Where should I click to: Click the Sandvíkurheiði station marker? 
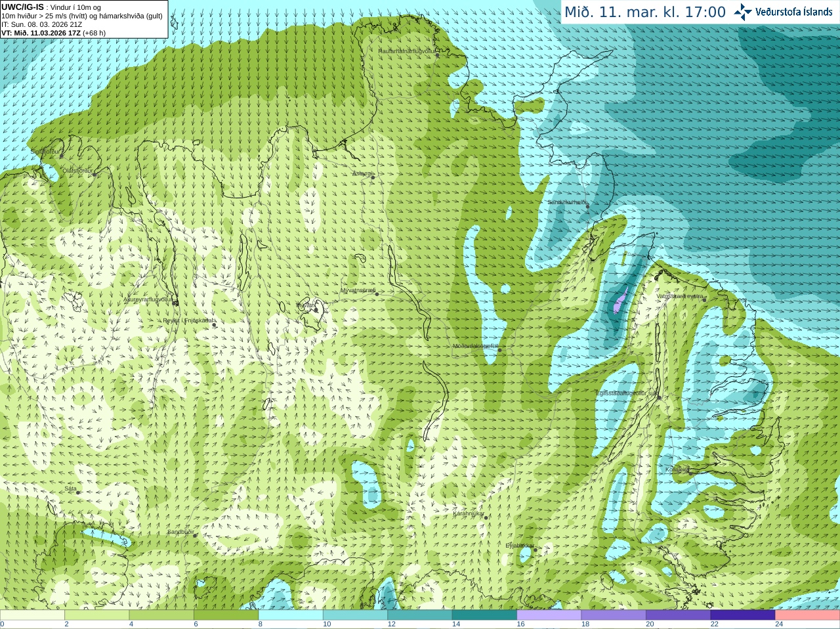point(588,206)
